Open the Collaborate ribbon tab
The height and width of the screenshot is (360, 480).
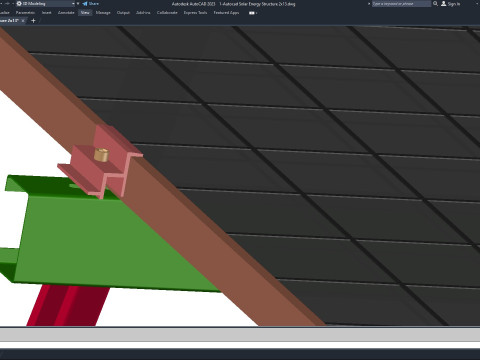(167, 13)
